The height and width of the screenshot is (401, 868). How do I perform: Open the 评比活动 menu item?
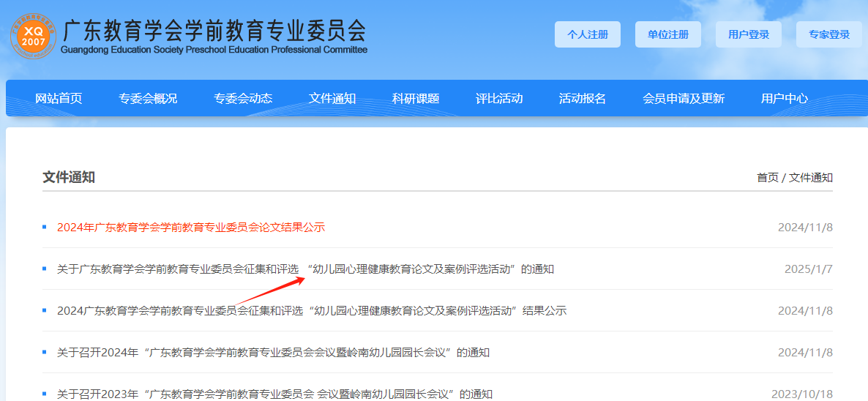click(499, 99)
